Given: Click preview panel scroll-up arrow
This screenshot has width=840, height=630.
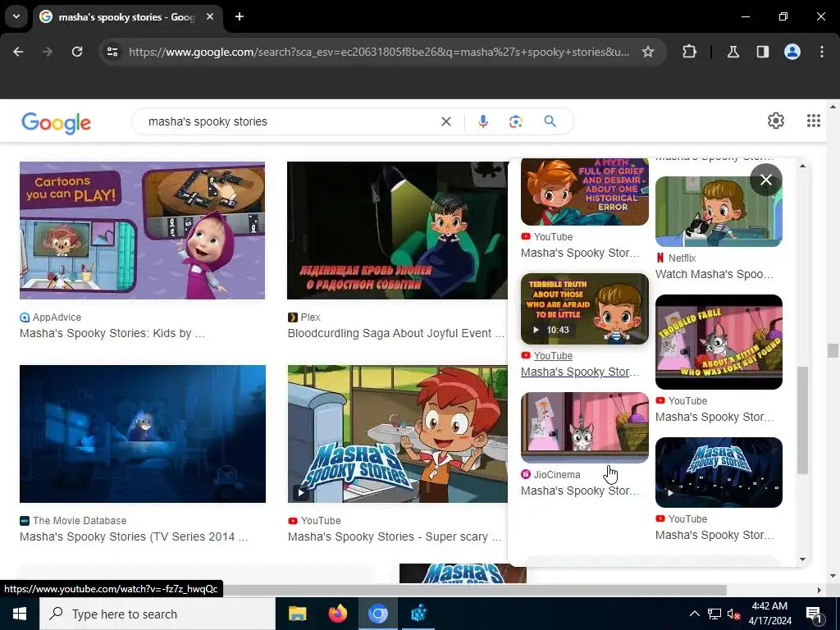Looking at the screenshot, I should (802, 166).
